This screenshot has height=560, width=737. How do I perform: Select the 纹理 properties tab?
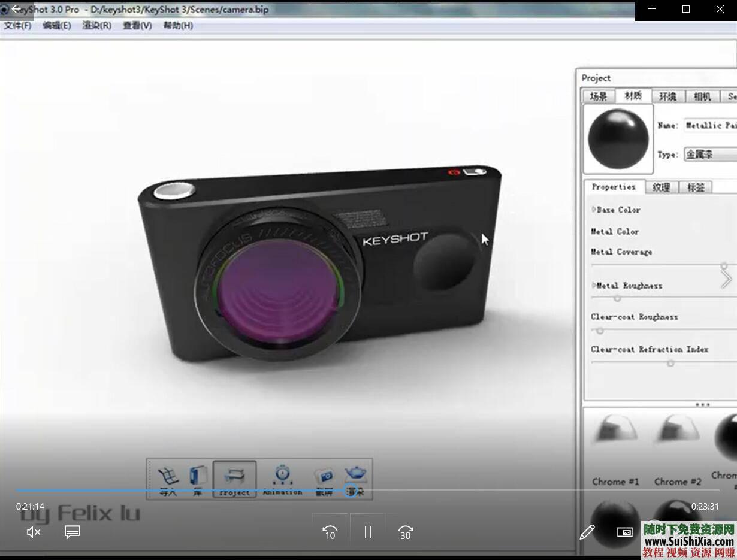click(661, 187)
